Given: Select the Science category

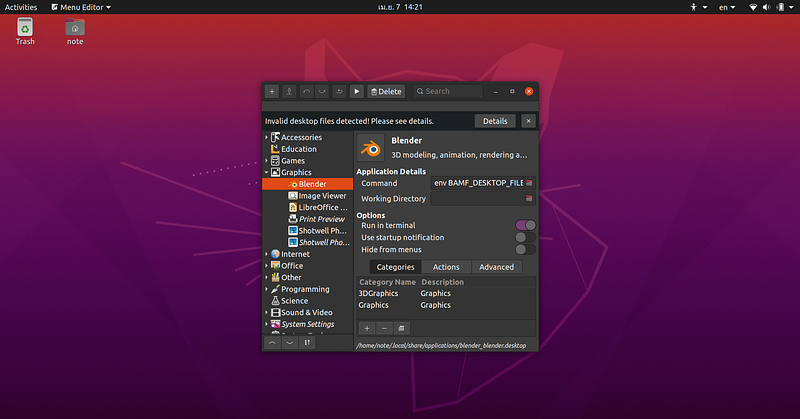Looking at the screenshot, I should [x=308, y=301].
